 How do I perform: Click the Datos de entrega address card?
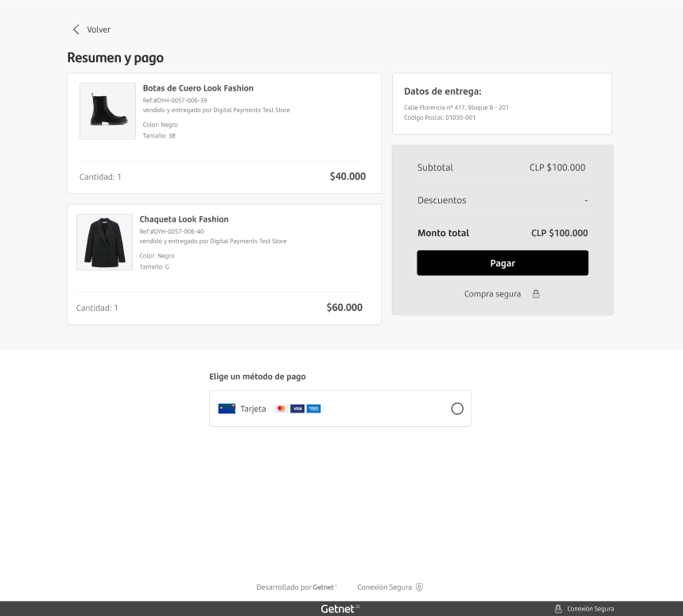click(x=503, y=104)
